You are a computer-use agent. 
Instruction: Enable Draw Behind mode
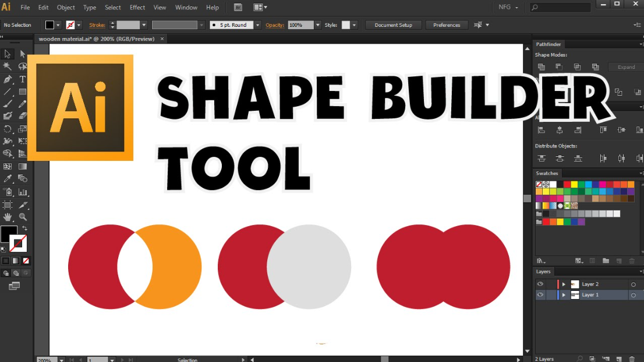pos(16,273)
